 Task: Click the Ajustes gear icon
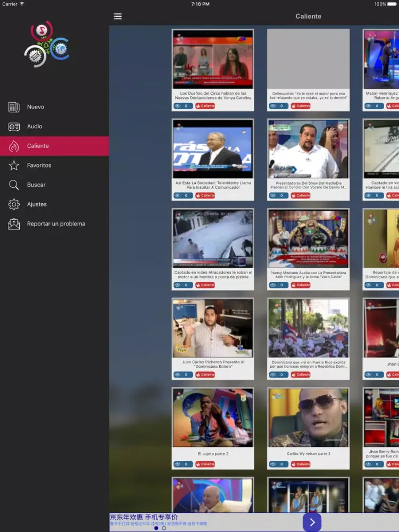coord(14,204)
